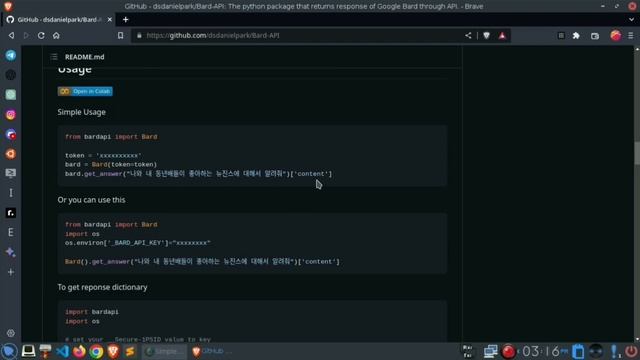Viewport: 640px width, 360px height.
Task: Click the browser forward arrow
Action: (26, 36)
